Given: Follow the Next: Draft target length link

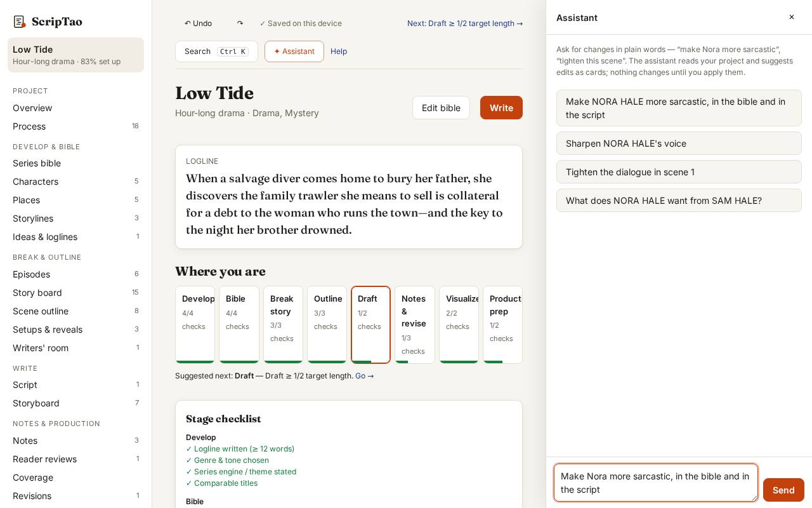Looking at the screenshot, I should [x=465, y=23].
